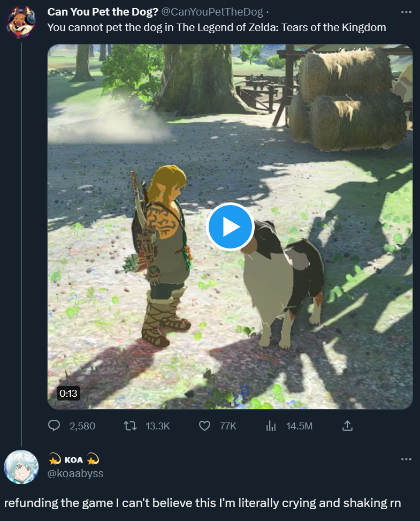Click the retweet arrows icon

pyautogui.click(x=130, y=426)
